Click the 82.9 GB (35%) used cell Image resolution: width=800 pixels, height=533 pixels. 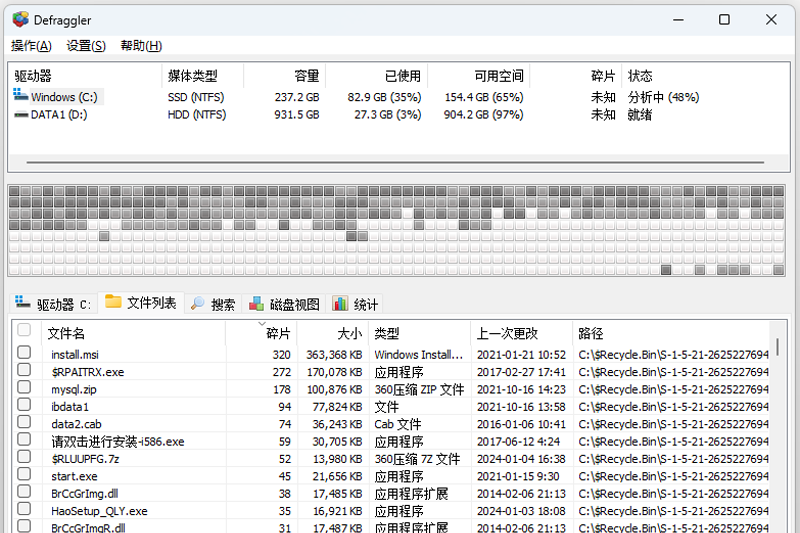(384, 97)
